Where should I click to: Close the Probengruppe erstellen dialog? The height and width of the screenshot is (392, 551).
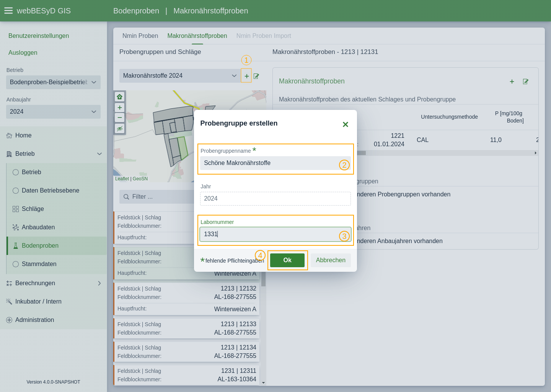coord(345,124)
